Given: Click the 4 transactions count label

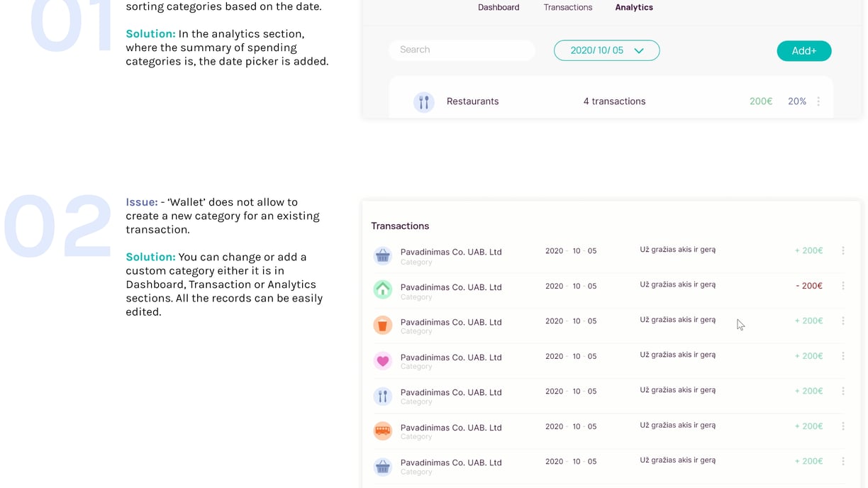Looking at the screenshot, I should click(614, 101).
